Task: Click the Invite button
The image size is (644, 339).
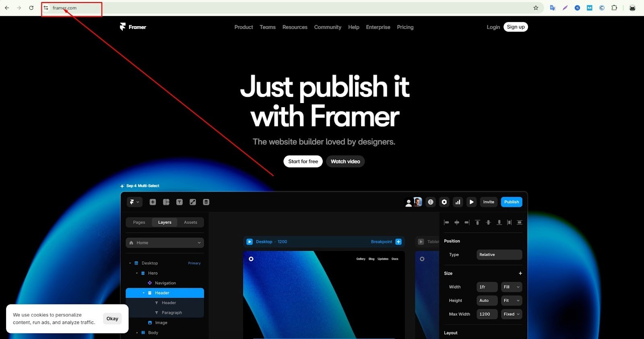Action: point(489,202)
